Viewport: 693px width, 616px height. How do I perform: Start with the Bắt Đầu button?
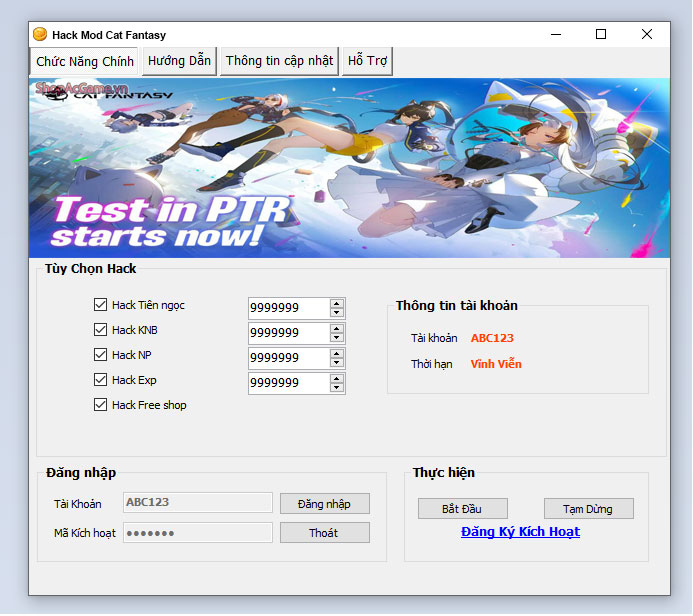click(x=463, y=509)
